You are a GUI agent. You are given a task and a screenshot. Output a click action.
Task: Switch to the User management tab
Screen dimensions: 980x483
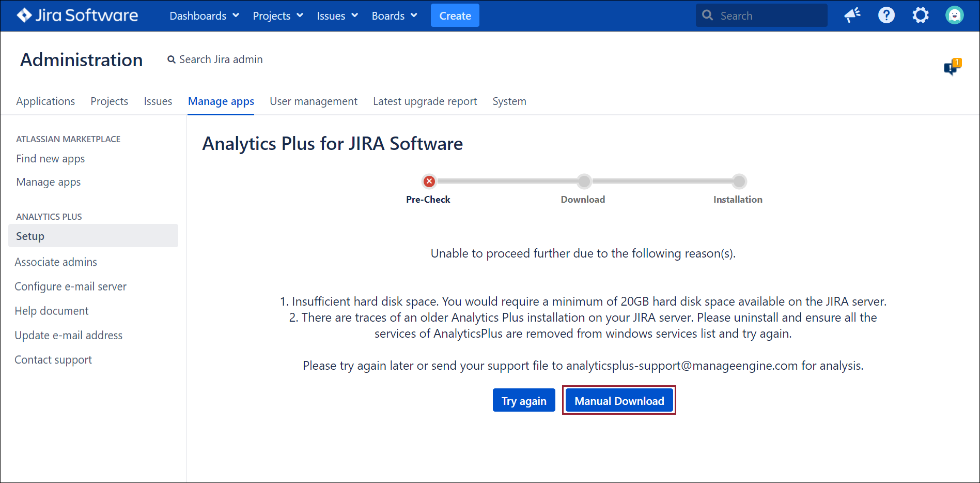tap(313, 101)
